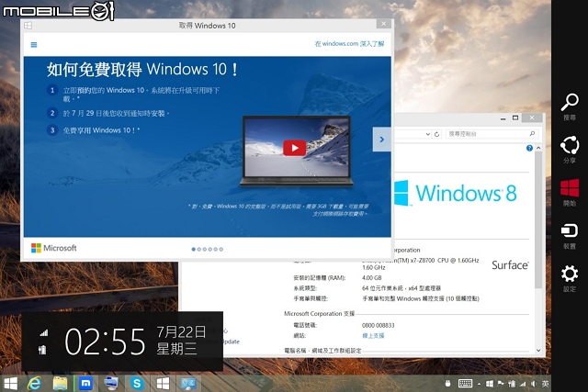588x392 pixels.
Task: Click the Surface logo in the System window
Action: click(510, 265)
